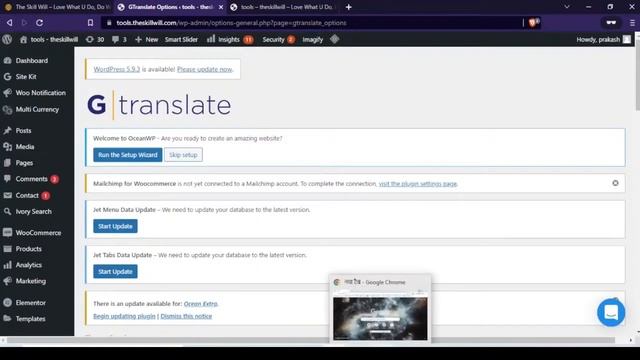Open WooCommerce in the sidebar

point(37,233)
